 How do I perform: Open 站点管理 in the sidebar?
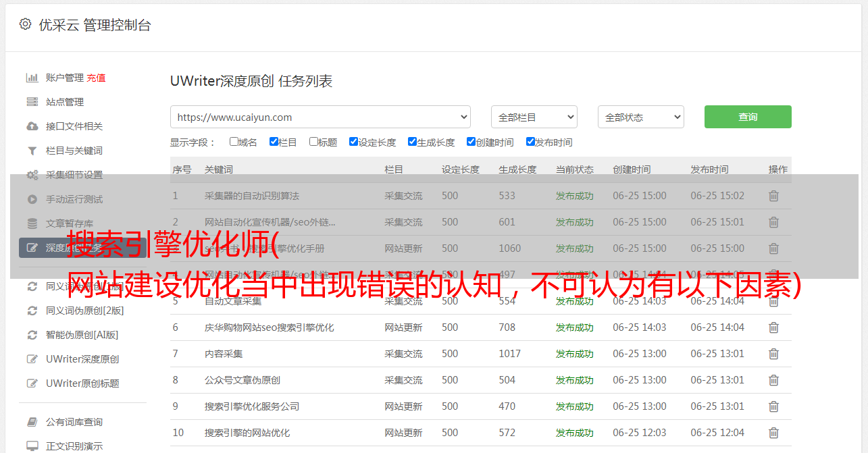pyautogui.click(x=65, y=102)
